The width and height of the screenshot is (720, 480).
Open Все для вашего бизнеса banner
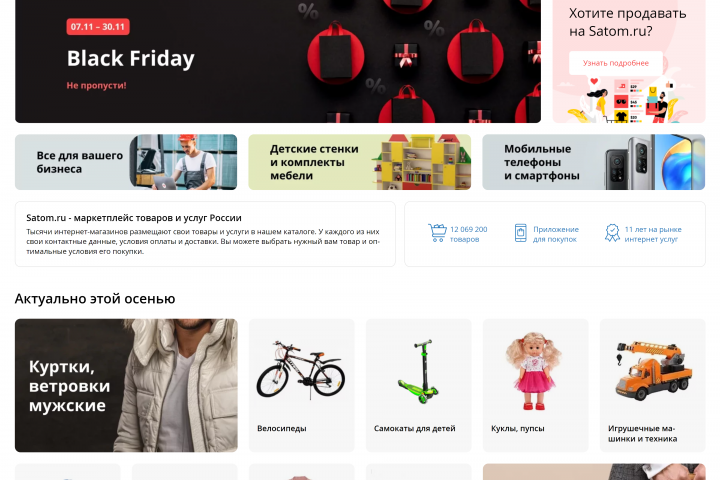[x=126, y=162]
